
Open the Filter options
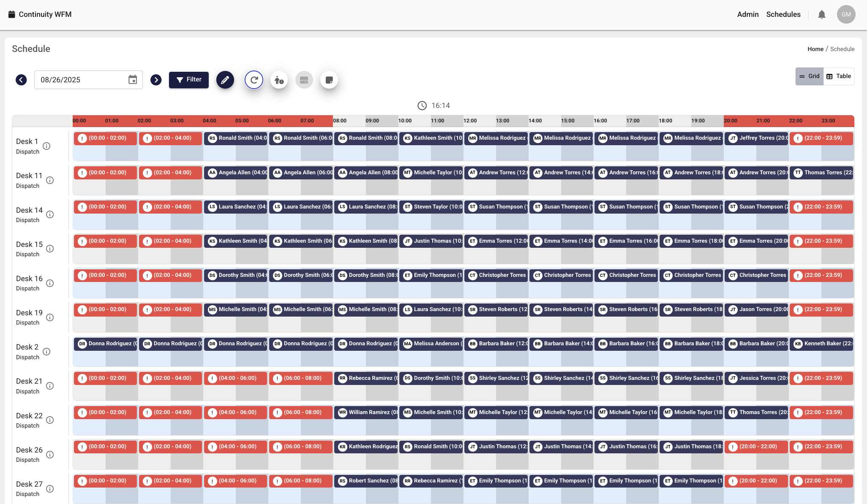coord(189,80)
